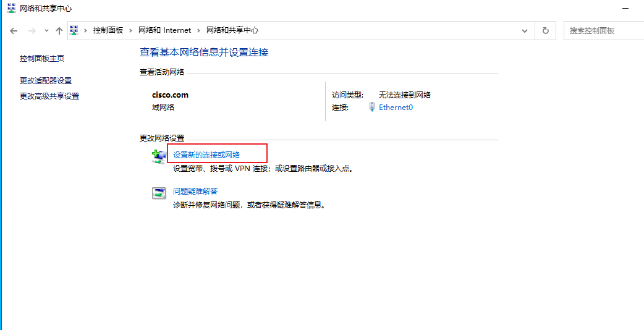Image resolution: width=644 pixels, height=330 pixels.
Task: Click the network icon in the address bar
Action: (x=74, y=30)
